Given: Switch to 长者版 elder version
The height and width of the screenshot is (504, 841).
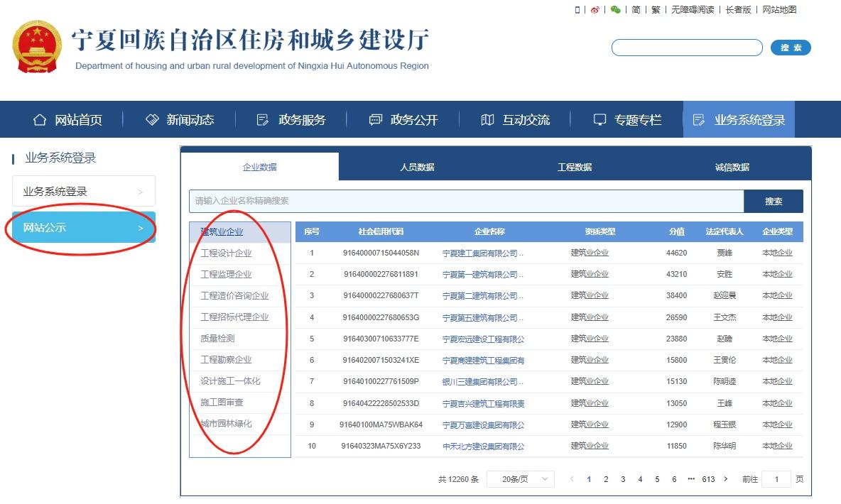Looking at the screenshot, I should (x=738, y=10).
